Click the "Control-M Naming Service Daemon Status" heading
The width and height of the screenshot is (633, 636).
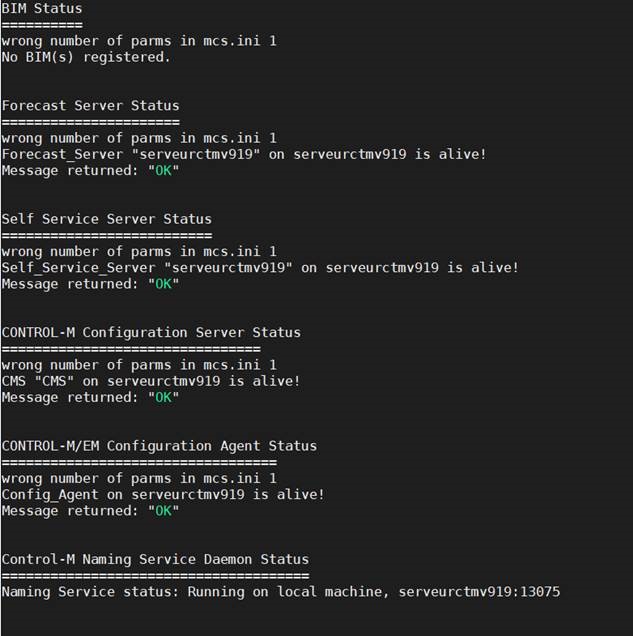coord(155,559)
